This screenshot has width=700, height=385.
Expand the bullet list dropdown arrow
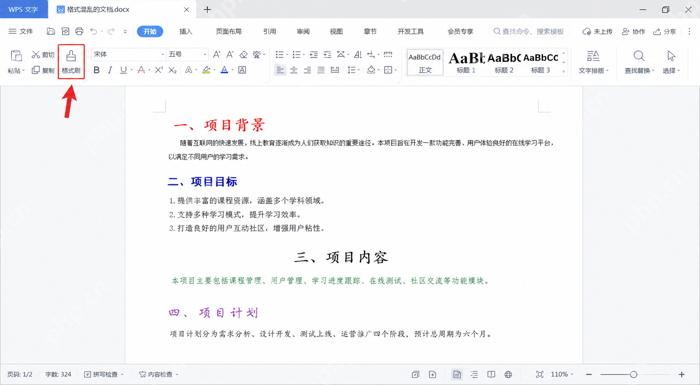(x=287, y=55)
